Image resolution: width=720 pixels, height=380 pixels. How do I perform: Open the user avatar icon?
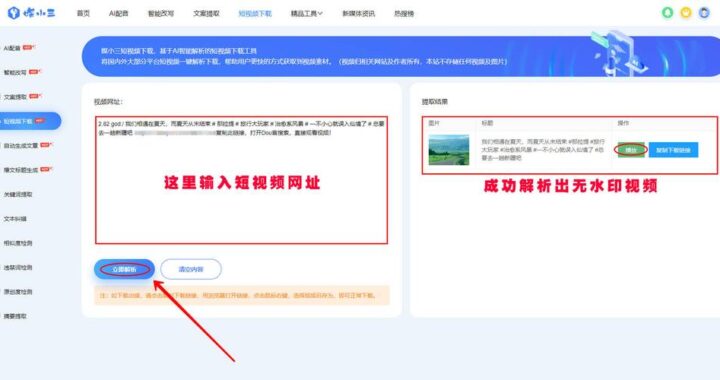point(704,13)
